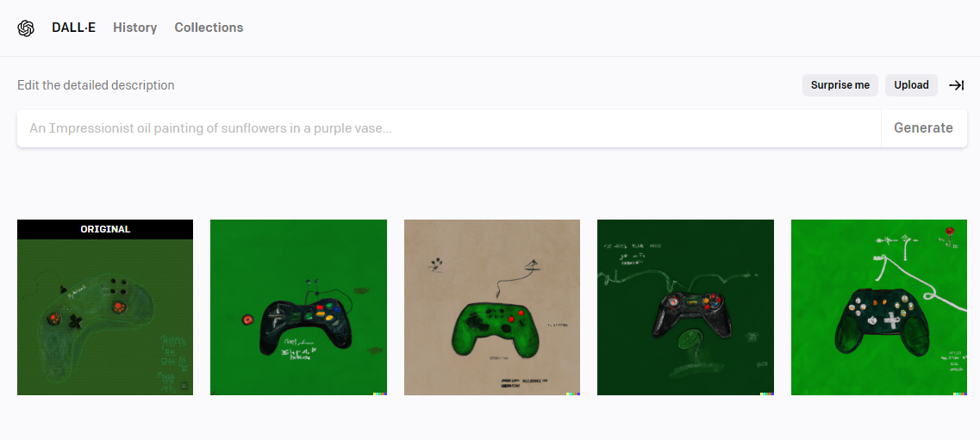Image resolution: width=980 pixels, height=440 pixels.
Task: Click the OpenAI logo icon
Action: click(26, 28)
